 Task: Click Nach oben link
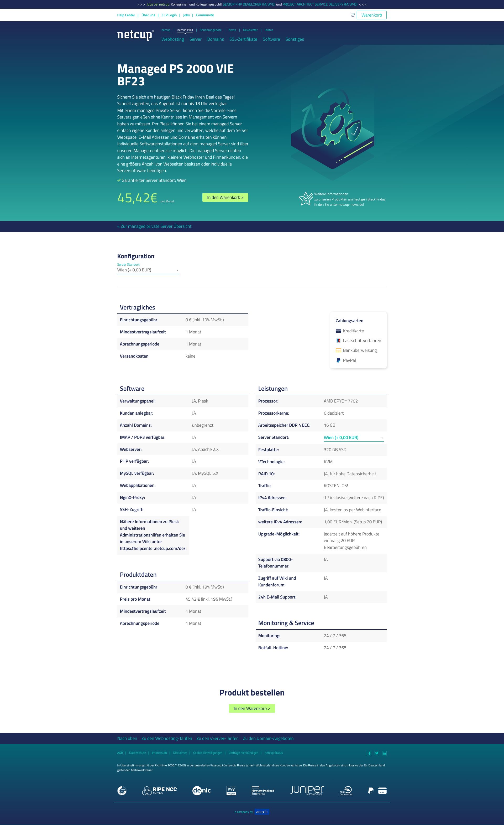[x=127, y=738]
